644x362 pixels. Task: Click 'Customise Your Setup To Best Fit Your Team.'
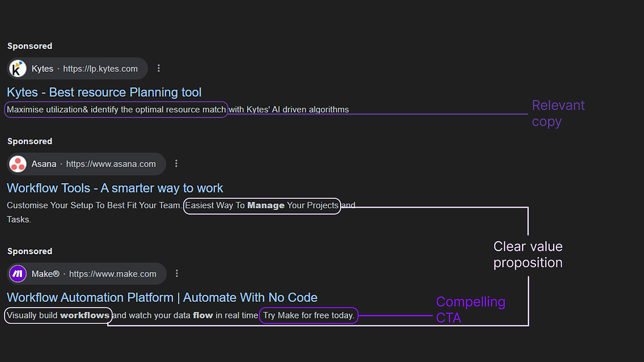coord(94,205)
